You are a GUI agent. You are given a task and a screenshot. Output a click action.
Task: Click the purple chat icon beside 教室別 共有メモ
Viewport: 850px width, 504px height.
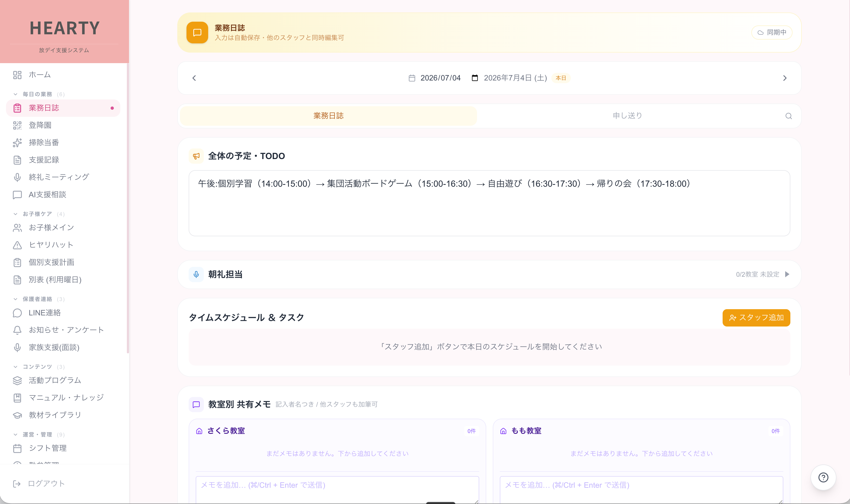(x=196, y=405)
